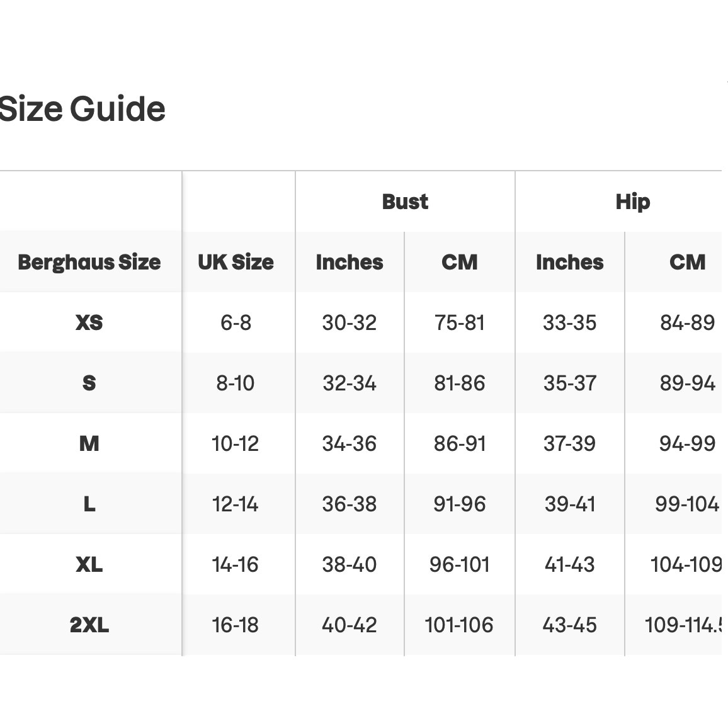Click the XL size row label

pyautogui.click(x=89, y=564)
